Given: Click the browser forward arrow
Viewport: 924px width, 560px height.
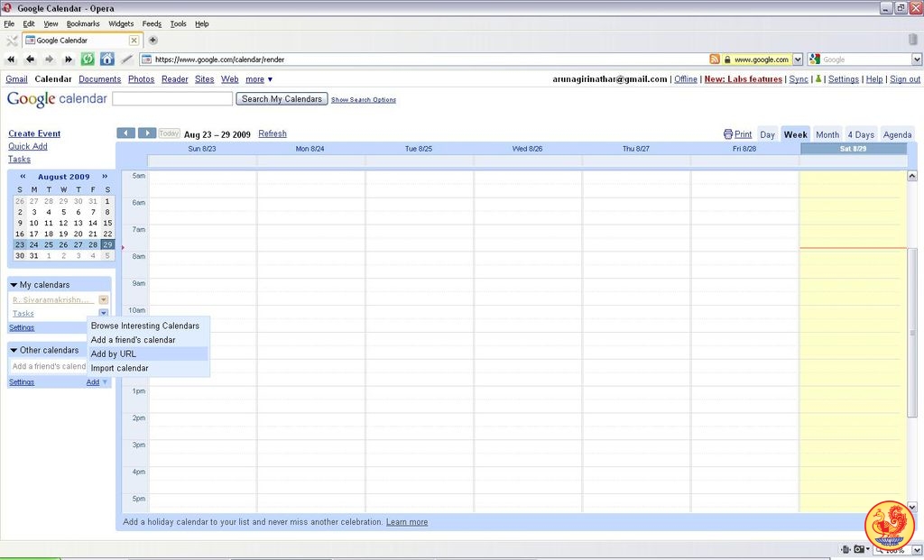Looking at the screenshot, I should (50, 60).
